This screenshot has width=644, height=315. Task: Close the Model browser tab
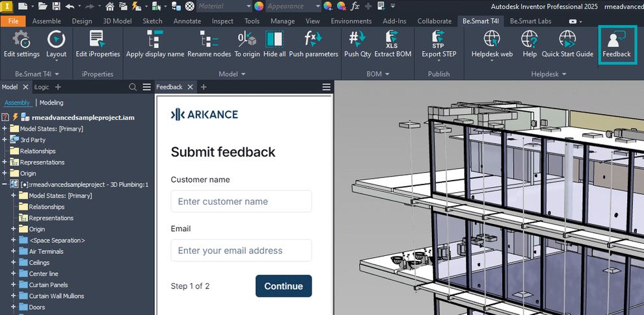25,87
